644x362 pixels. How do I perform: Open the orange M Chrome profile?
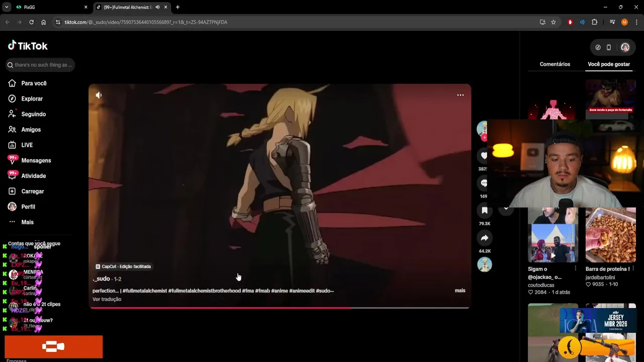point(624,22)
